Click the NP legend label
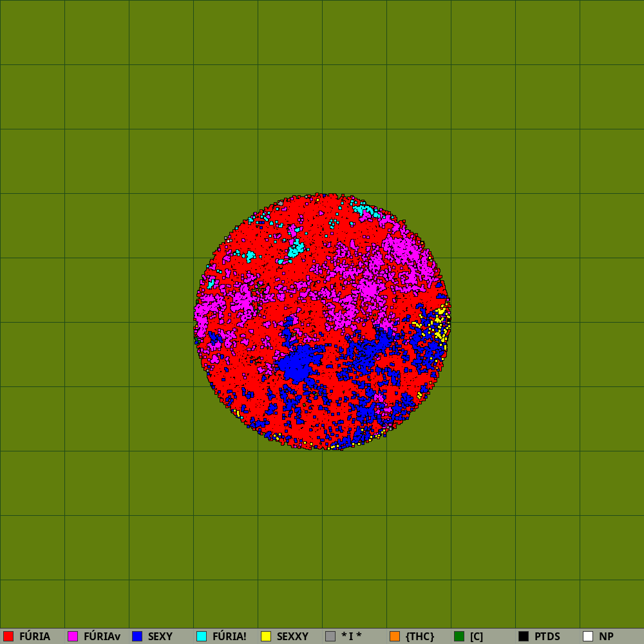644x644 pixels. [x=606, y=636]
